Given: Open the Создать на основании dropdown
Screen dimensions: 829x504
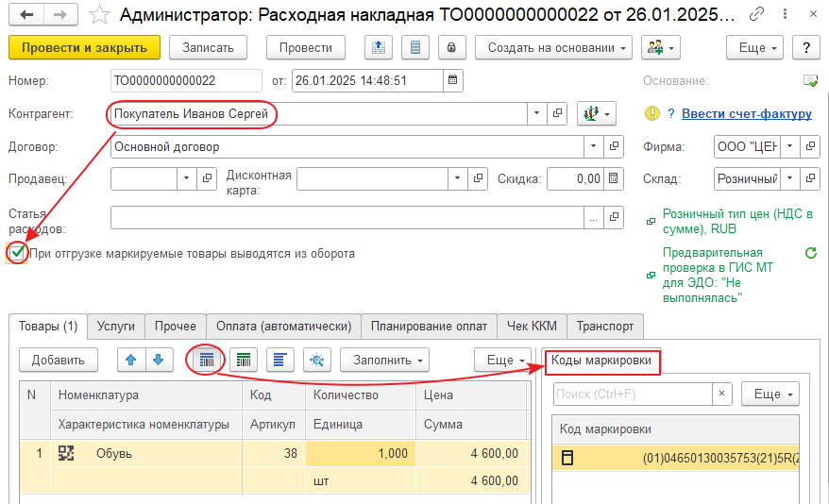Looking at the screenshot, I should pos(554,47).
